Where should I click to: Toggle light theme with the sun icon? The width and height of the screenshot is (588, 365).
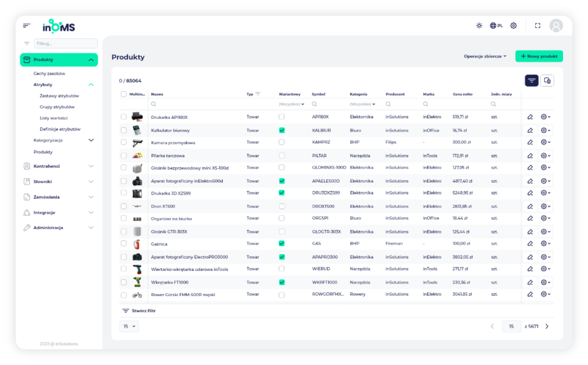tap(479, 25)
